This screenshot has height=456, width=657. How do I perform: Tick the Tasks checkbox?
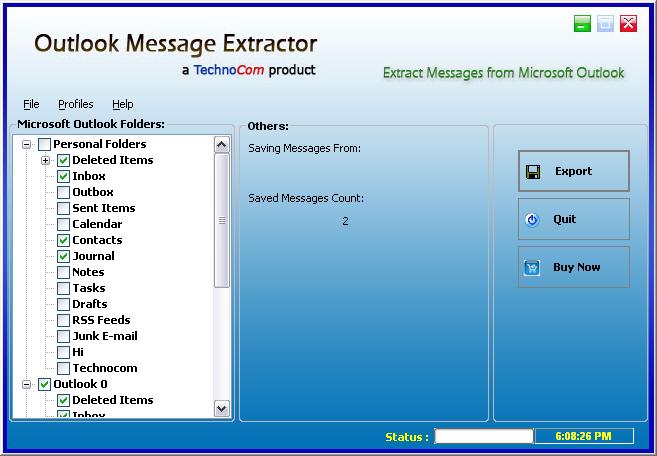click(63, 288)
